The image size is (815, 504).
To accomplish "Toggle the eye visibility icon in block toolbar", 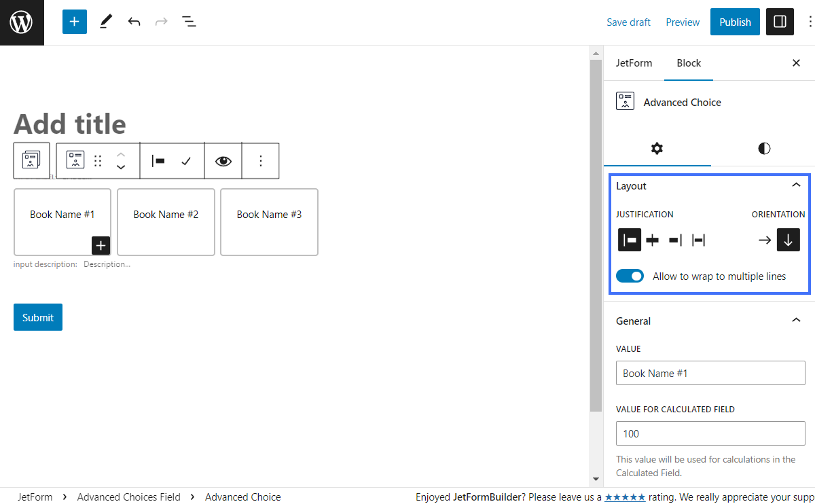I will point(223,161).
